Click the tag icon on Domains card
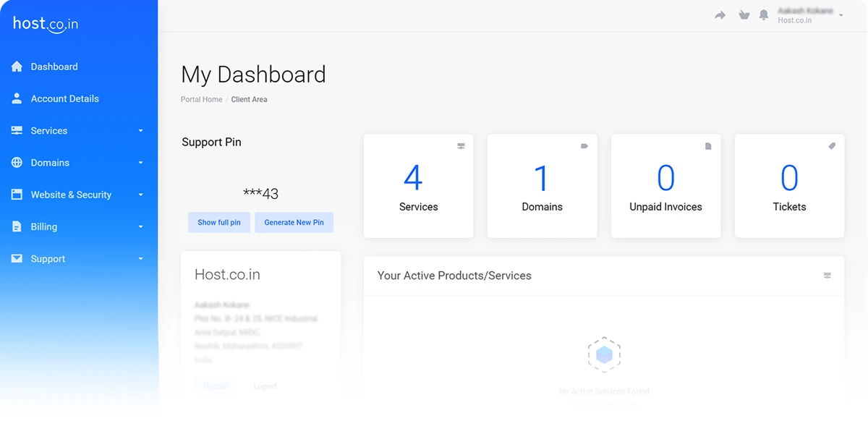The height and width of the screenshot is (434, 868). coord(584,146)
